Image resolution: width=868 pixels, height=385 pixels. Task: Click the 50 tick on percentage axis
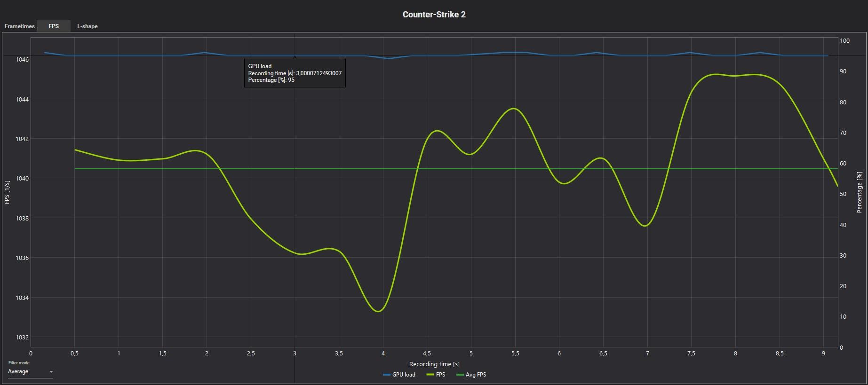[843, 194]
